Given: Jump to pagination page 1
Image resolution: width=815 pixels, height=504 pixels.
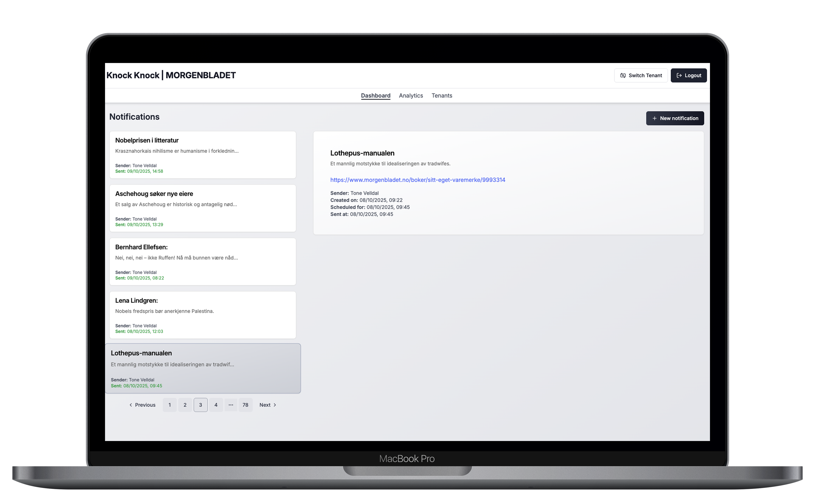Looking at the screenshot, I should (170, 405).
